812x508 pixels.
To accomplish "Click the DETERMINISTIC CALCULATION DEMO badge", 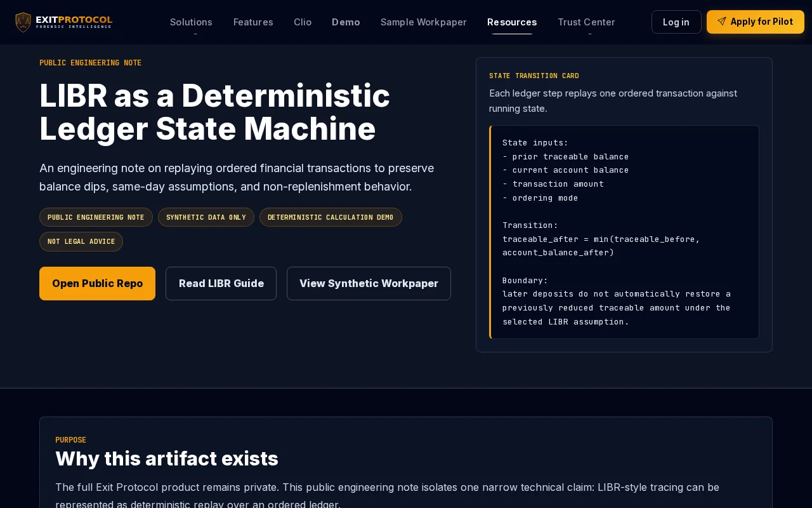I will point(331,217).
